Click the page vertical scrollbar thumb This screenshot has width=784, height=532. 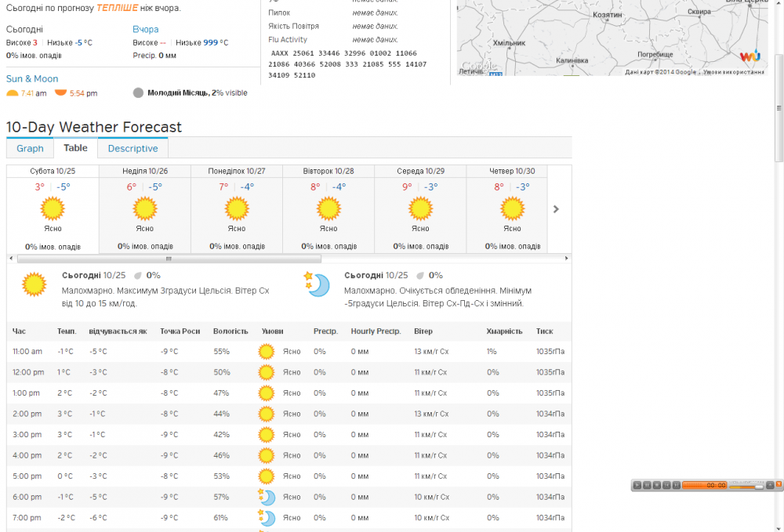click(779, 107)
